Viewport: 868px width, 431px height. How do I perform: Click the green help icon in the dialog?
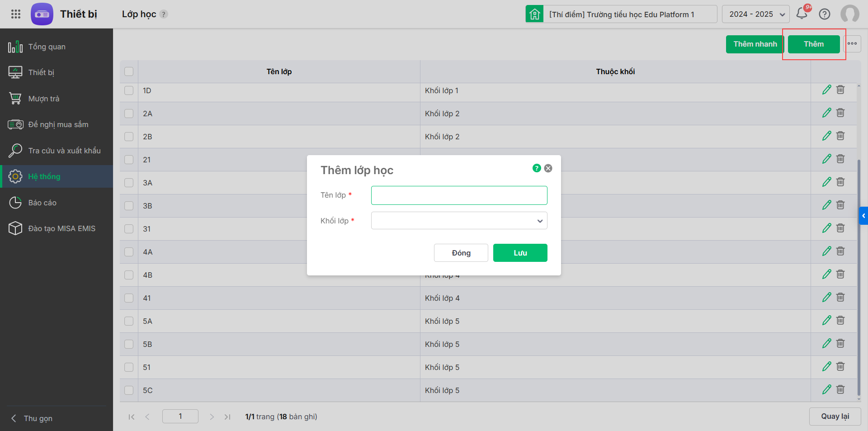coord(537,168)
